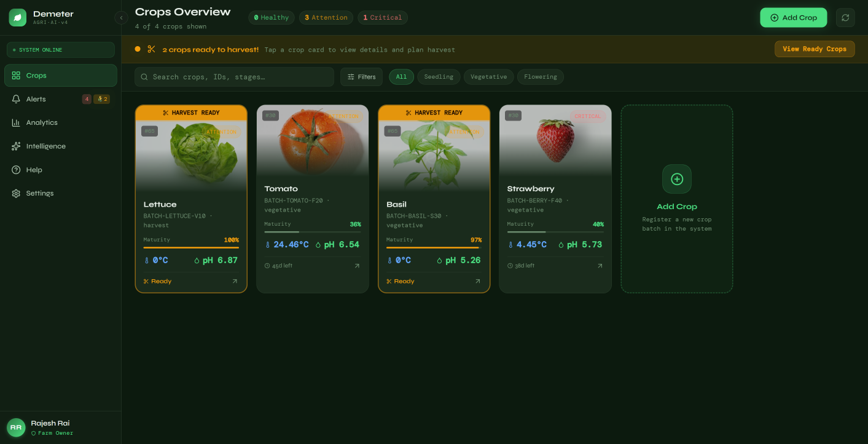Open Lettuce card details arrow icon

pos(235,281)
